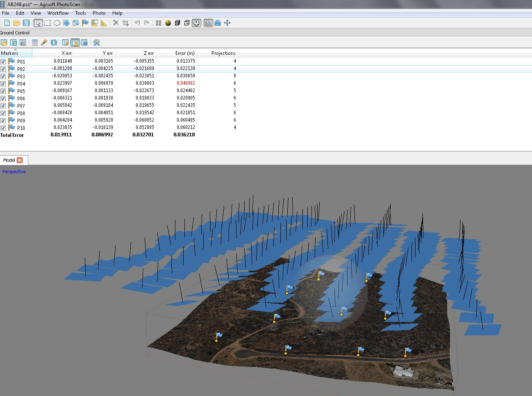Toggle the P10 marker checkbox
The image size is (532, 396).
pyautogui.click(x=3, y=128)
